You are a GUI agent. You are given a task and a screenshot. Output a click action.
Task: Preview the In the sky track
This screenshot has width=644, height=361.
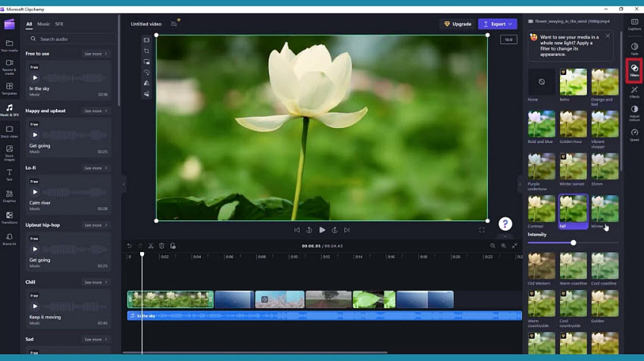point(35,77)
